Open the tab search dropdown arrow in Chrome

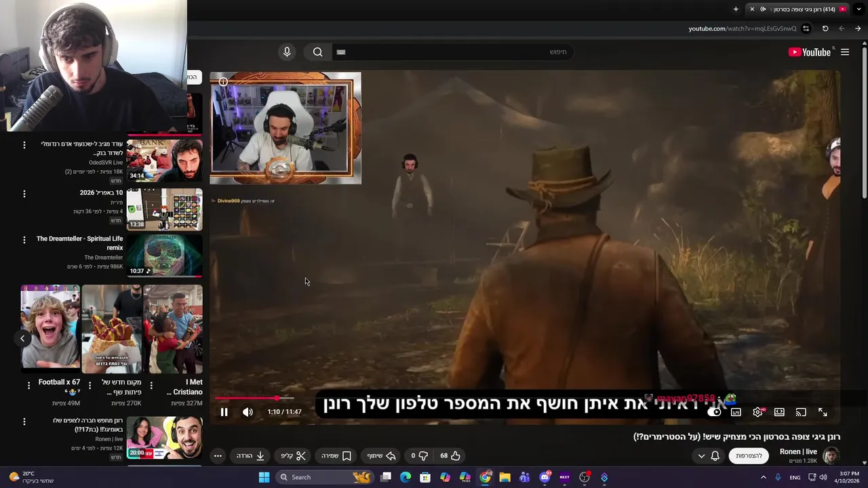(x=857, y=9)
